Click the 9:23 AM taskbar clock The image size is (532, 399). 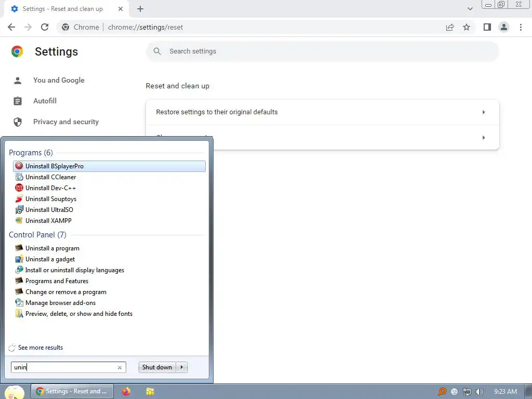pyautogui.click(x=505, y=392)
